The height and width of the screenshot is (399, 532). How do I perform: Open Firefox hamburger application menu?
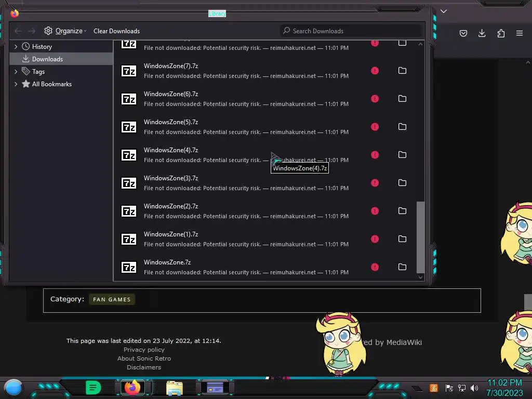point(520,33)
